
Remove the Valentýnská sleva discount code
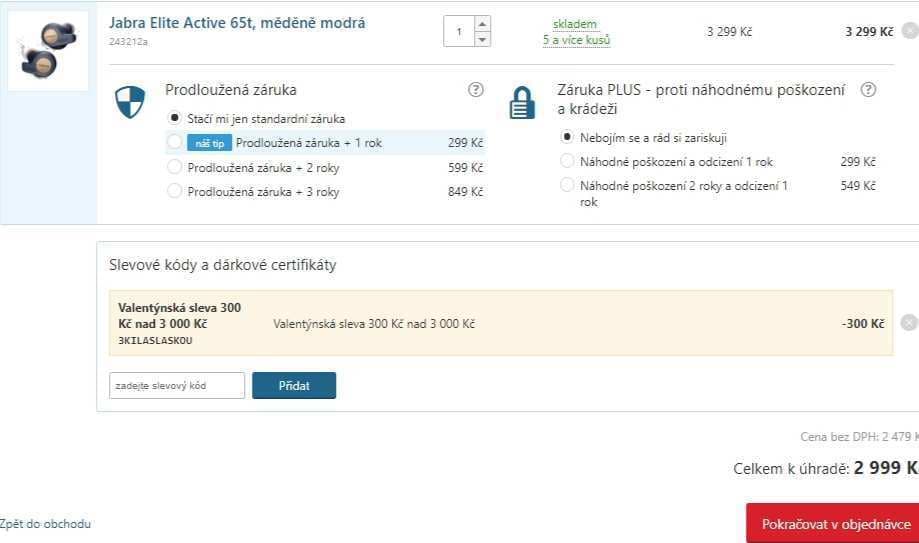tap(909, 323)
